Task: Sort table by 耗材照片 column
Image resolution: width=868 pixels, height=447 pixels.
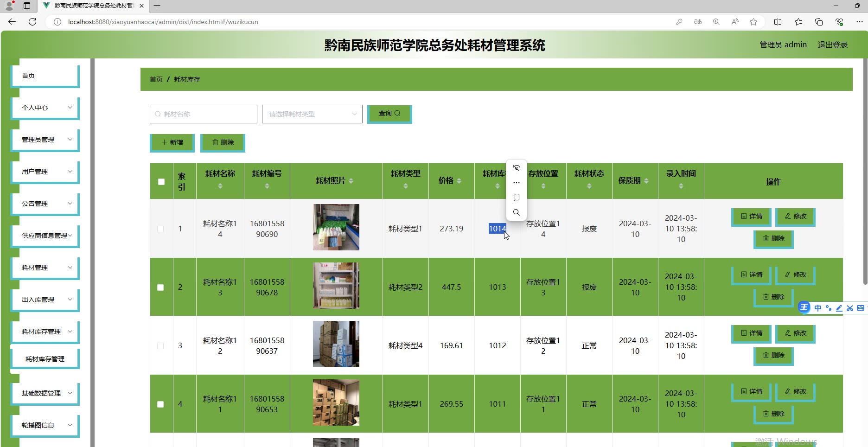Action: pyautogui.click(x=351, y=181)
